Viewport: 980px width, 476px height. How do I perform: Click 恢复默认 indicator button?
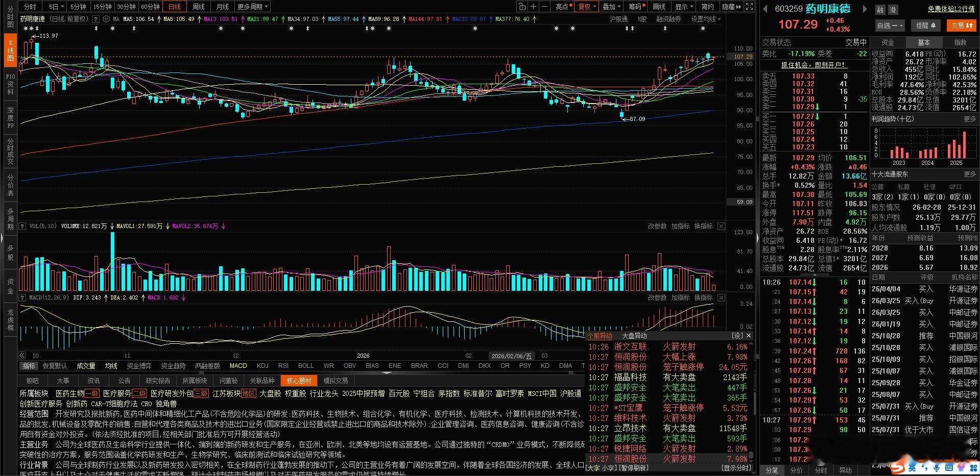[x=54, y=365]
